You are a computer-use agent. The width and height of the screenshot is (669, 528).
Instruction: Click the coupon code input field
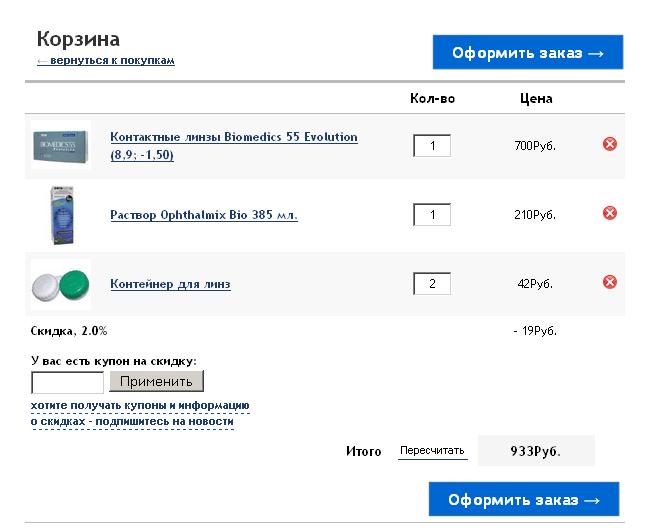tap(67, 382)
